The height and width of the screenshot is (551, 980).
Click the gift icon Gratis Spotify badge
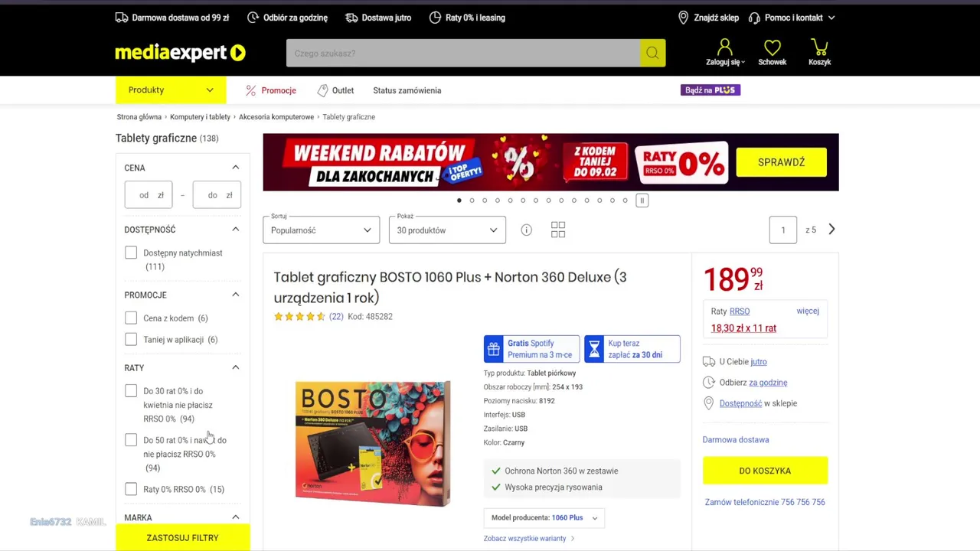[x=495, y=349]
